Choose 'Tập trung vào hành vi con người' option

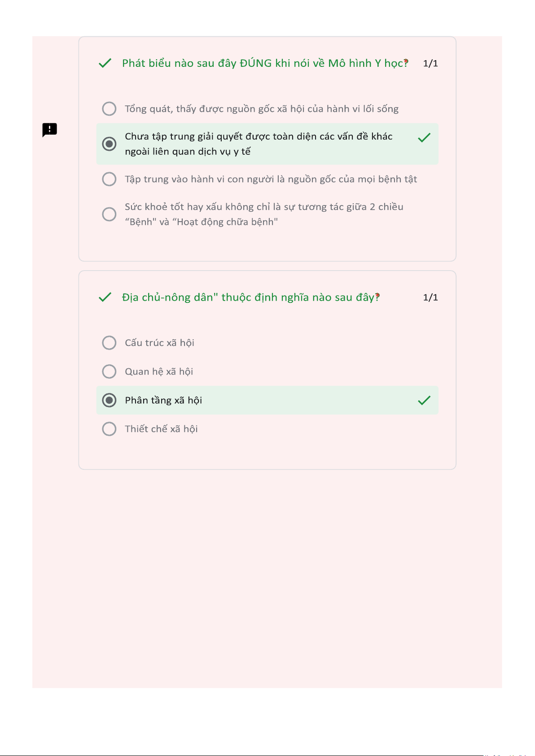[109, 179]
